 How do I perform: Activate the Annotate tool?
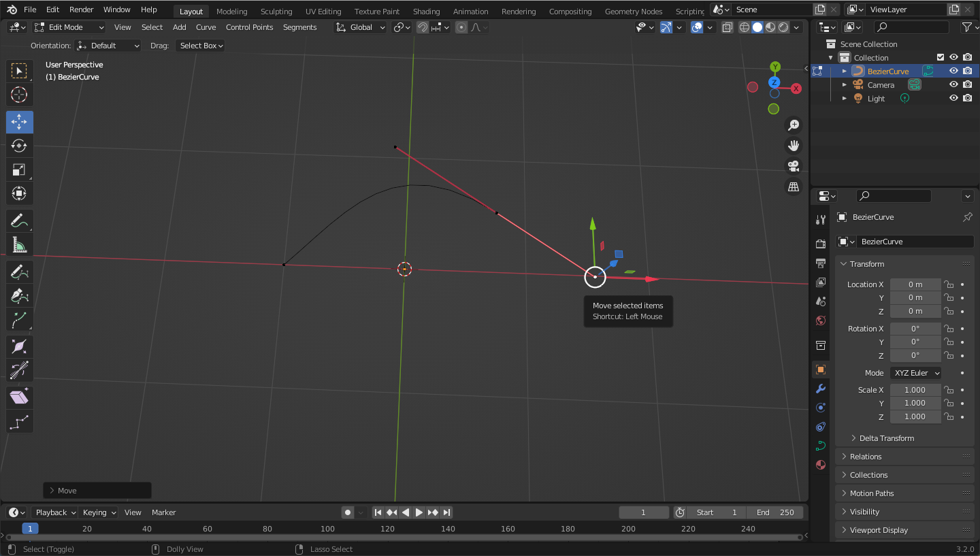(19, 221)
